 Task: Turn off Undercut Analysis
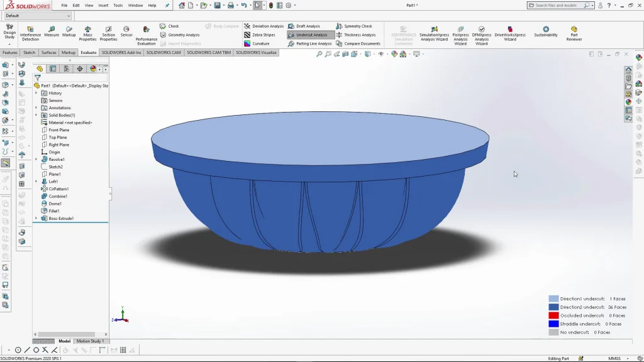point(311,35)
